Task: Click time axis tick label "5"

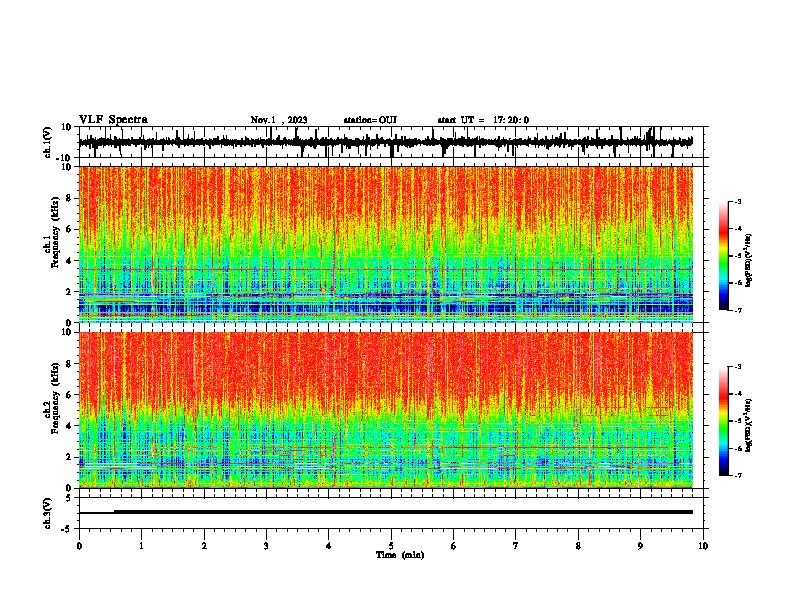Action: (x=391, y=546)
